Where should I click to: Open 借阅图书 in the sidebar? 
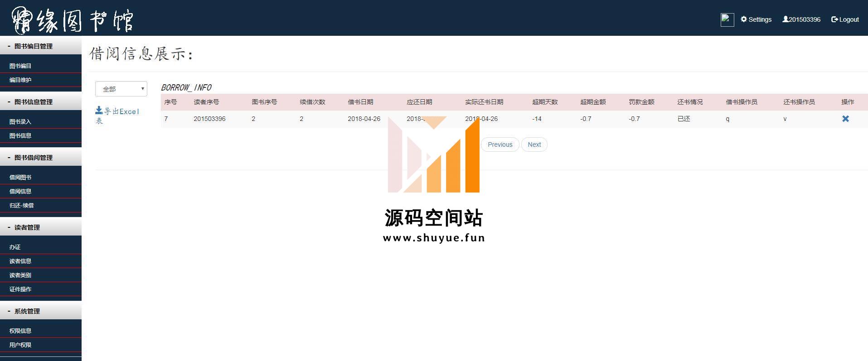(20, 178)
